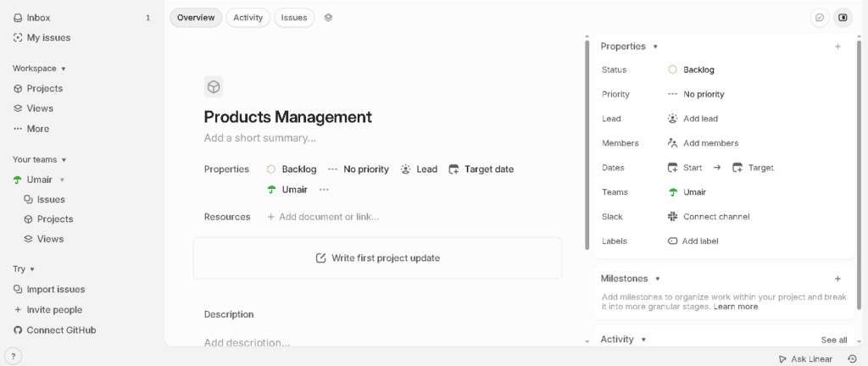Screen dimensions: 868x366
Task: Switch to the Overview tab
Action: tap(196, 18)
